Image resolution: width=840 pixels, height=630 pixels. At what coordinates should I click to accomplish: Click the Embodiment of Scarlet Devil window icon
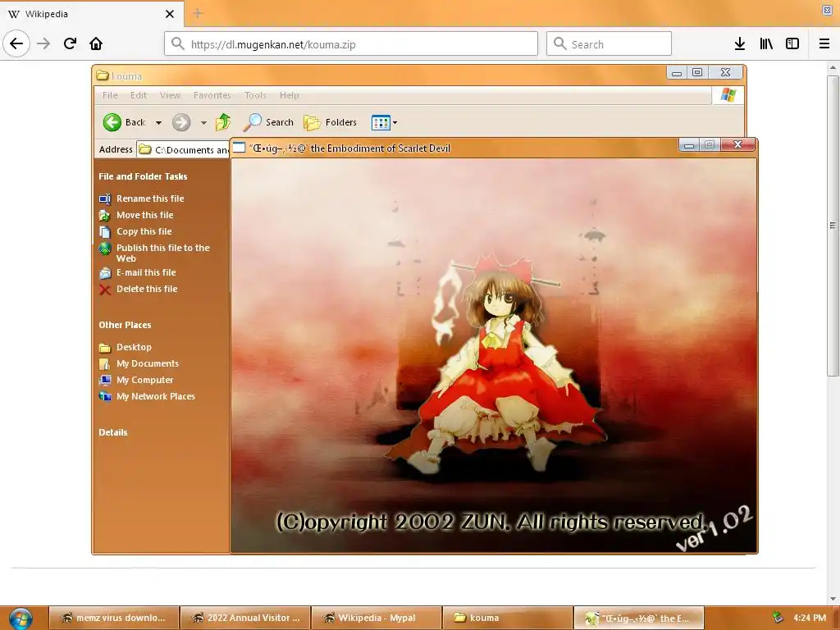pos(239,148)
